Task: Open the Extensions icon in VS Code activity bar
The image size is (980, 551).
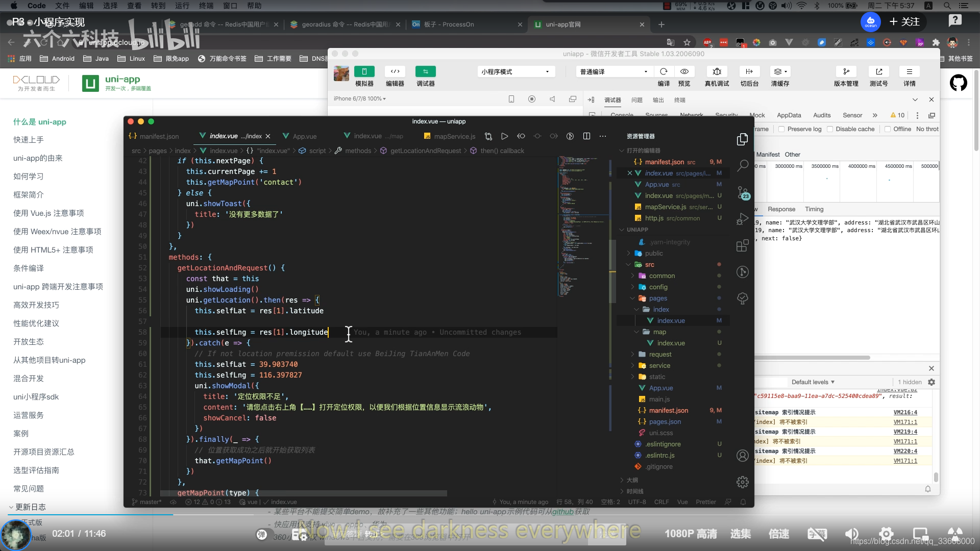Action: pos(743,246)
